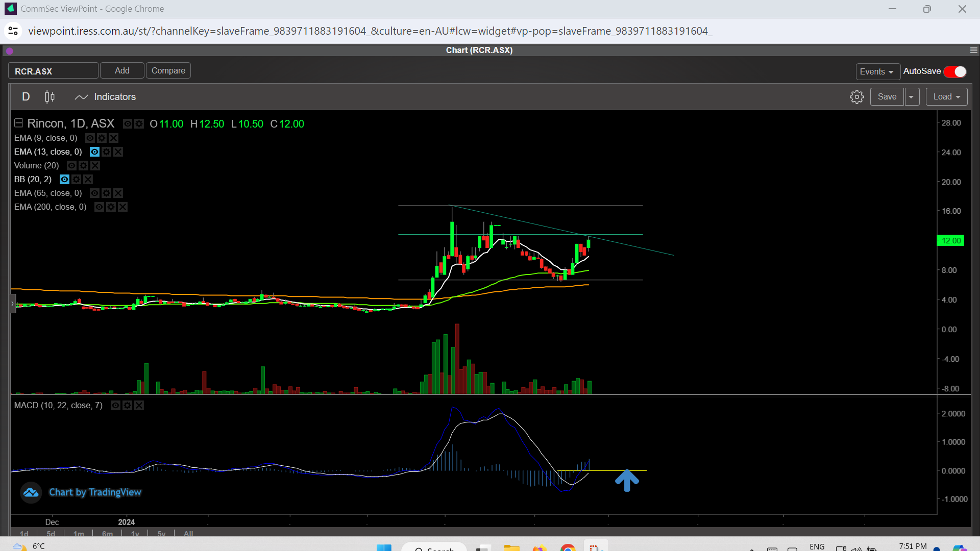Click the Add button
The width and height of the screenshot is (980, 551).
coord(122,71)
